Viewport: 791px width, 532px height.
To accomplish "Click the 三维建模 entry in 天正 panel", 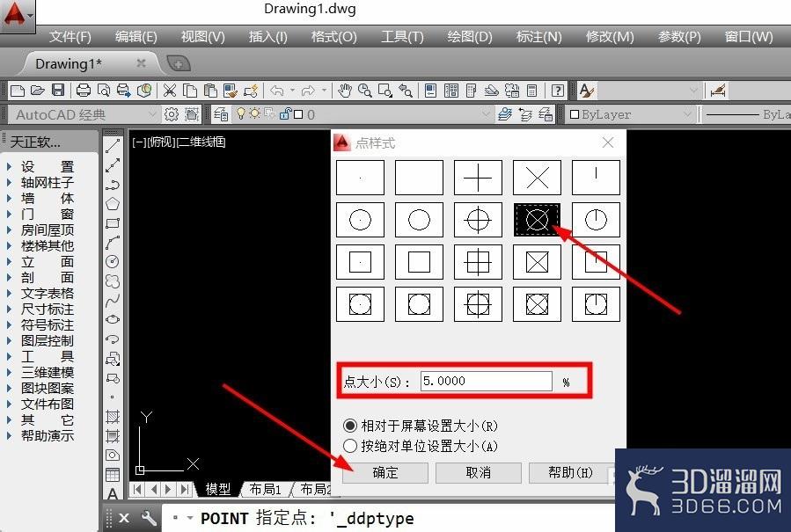I will point(47,372).
